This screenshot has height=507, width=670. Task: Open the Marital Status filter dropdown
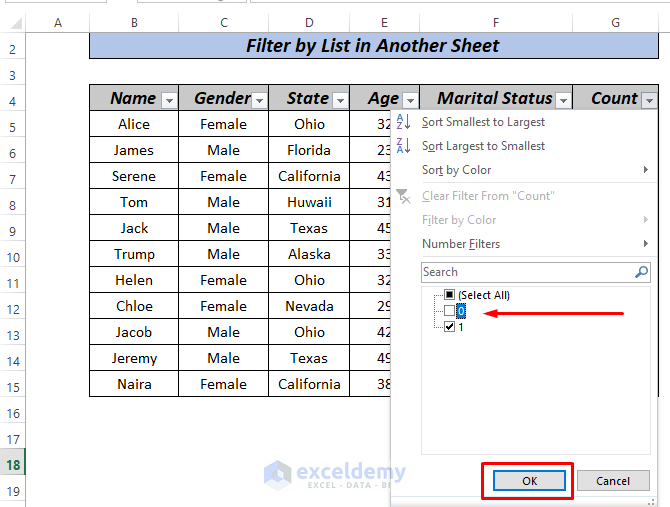(x=564, y=101)
